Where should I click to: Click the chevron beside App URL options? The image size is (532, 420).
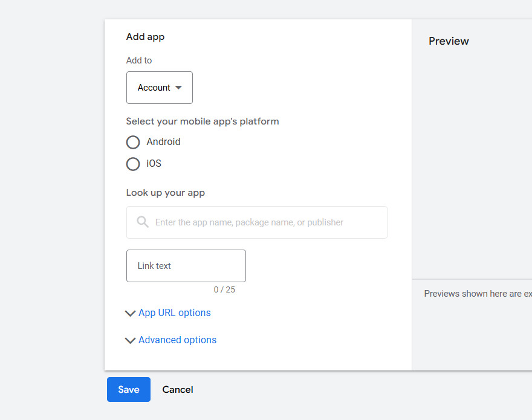point(130,313)
